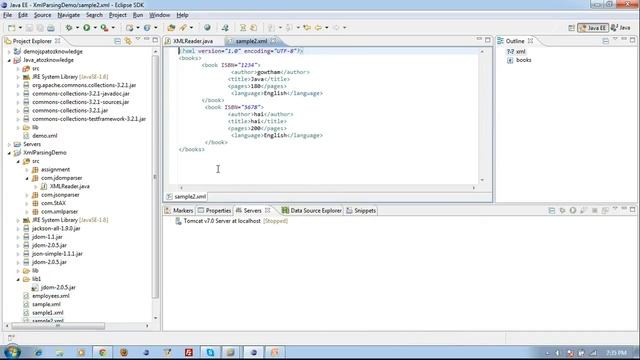This screenshot has width=640, height=360.
Task: Click the Debug bug icon in the toolbar
Action: point(69,28)
